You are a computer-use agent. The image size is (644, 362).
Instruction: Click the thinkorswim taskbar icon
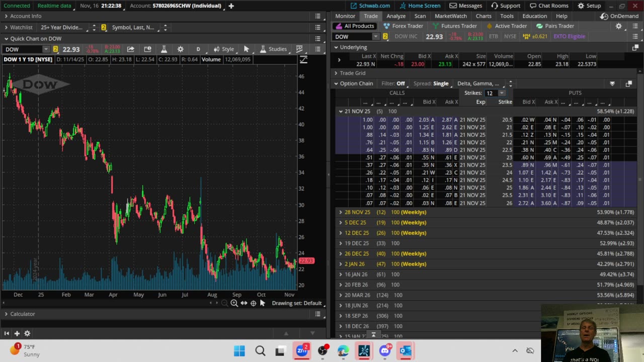click(364, 350)
